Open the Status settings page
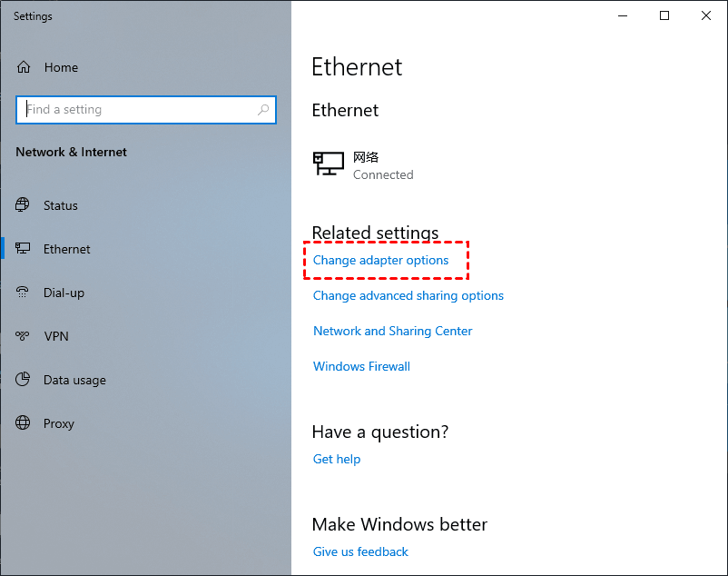This screenshot has width=728, height=576. pyautogui.click(x=61, y=205)
